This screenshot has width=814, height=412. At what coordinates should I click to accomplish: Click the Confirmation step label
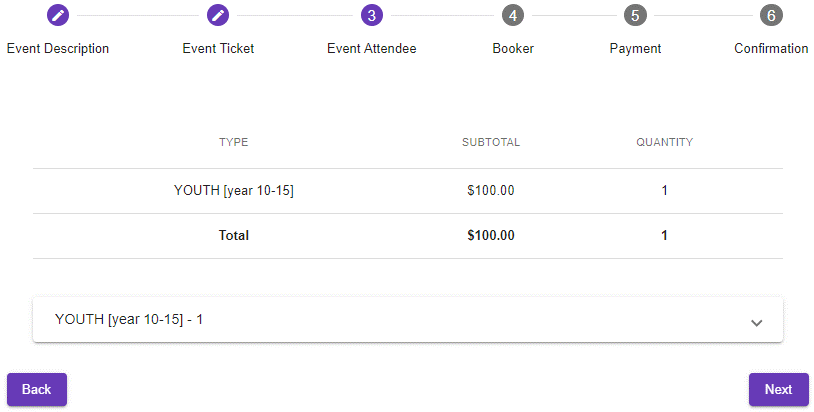tap(771, 49)
